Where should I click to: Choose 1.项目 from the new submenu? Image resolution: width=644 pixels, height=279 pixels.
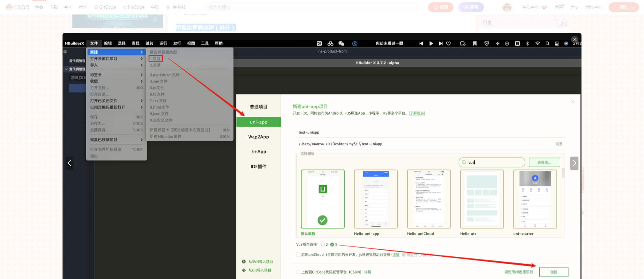155,59
